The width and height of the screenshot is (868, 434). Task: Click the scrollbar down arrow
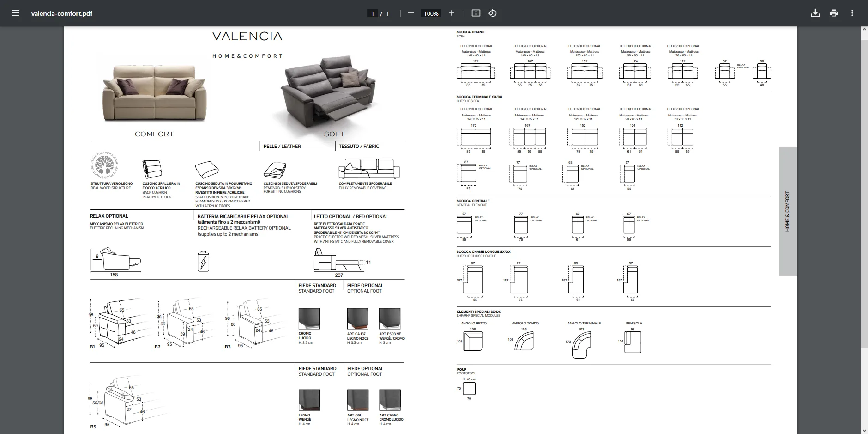[x=864, y=430]
